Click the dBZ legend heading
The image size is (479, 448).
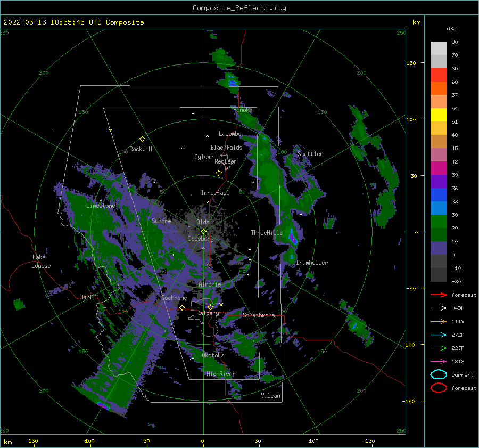point(451,29)
